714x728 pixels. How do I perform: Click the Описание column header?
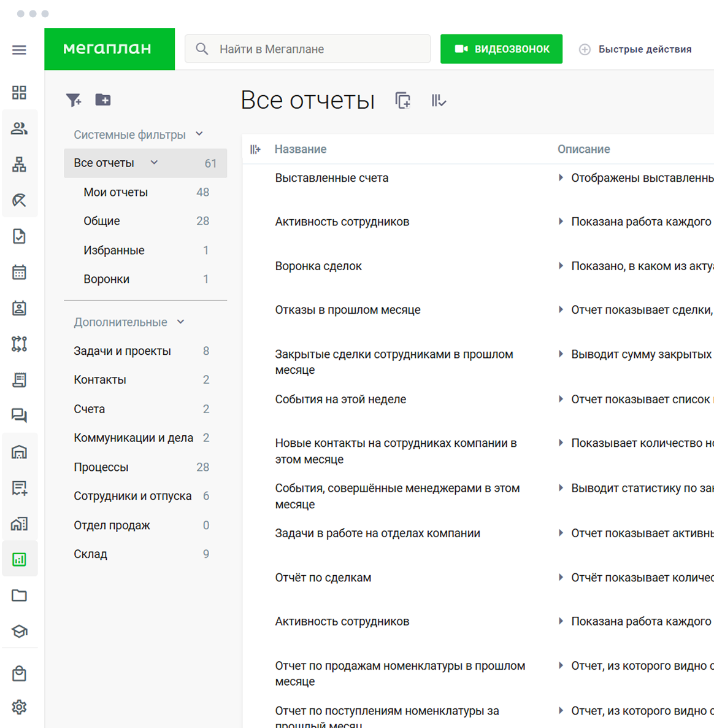point(583,149)
